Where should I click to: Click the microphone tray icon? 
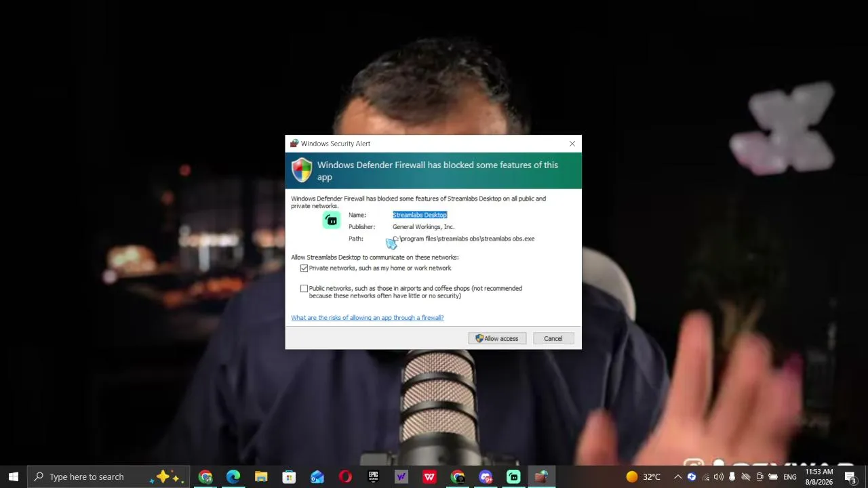[732, 476]
